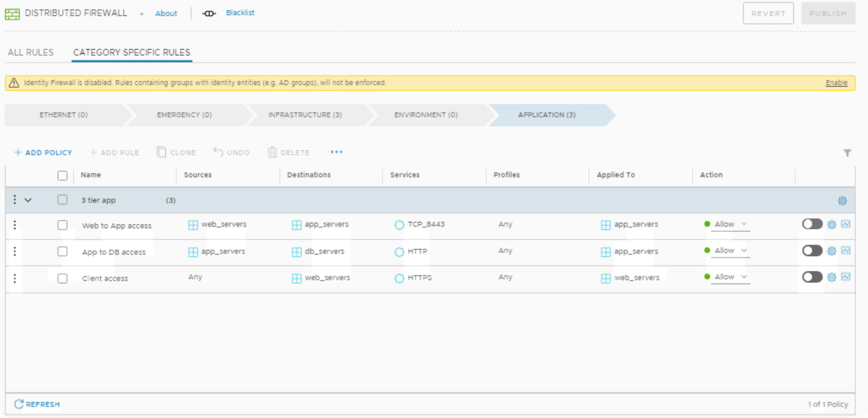Open Allow action dropdown for App to DB access

pyautogui.click(x=730, y=251)
